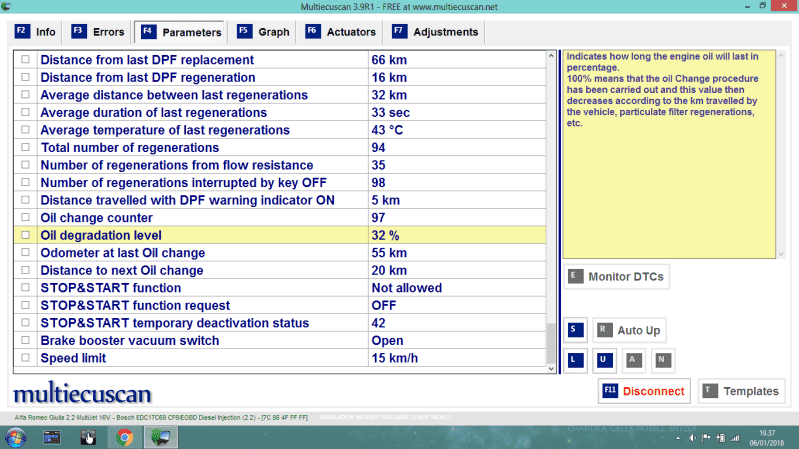Click the network signal tray icon
The height and width of the screenshot is (449, 799).
pos(735,438)
